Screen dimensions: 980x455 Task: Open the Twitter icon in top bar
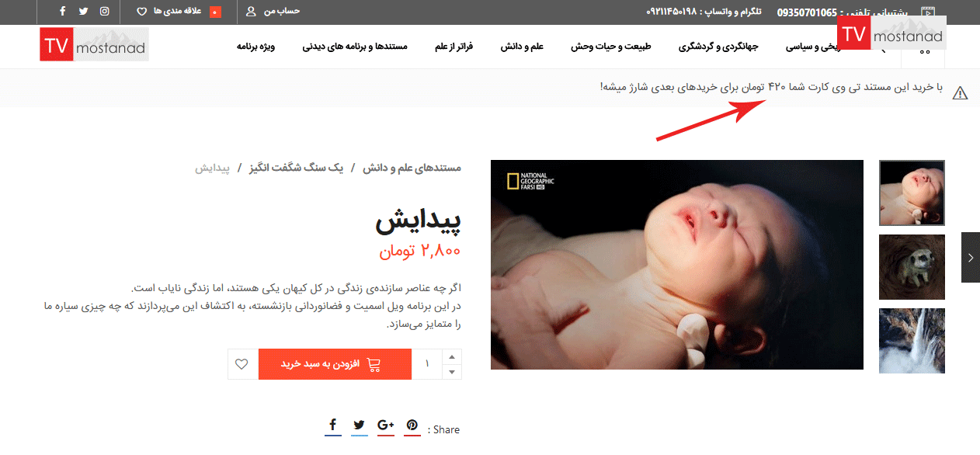[x=84, y=12]
